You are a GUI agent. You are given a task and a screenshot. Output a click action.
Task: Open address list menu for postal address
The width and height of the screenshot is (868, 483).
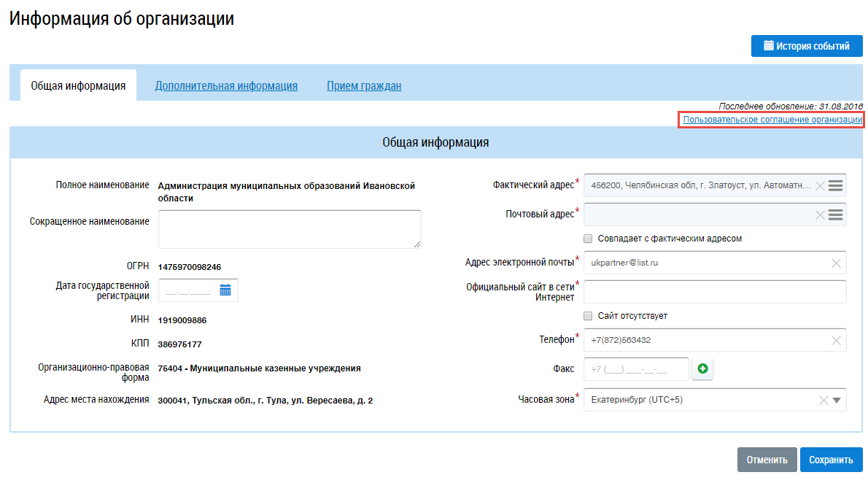(x=836, y=215)
